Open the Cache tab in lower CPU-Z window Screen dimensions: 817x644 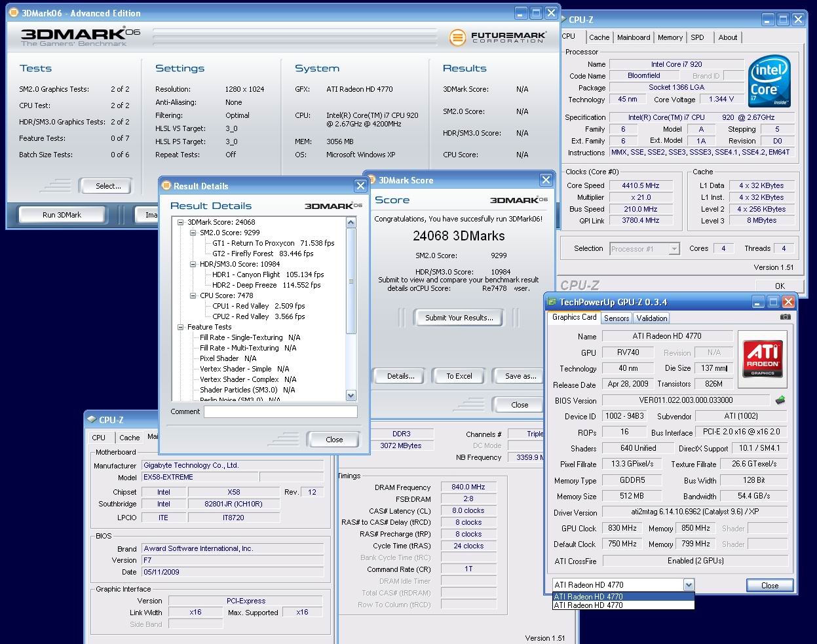[129, 438]
